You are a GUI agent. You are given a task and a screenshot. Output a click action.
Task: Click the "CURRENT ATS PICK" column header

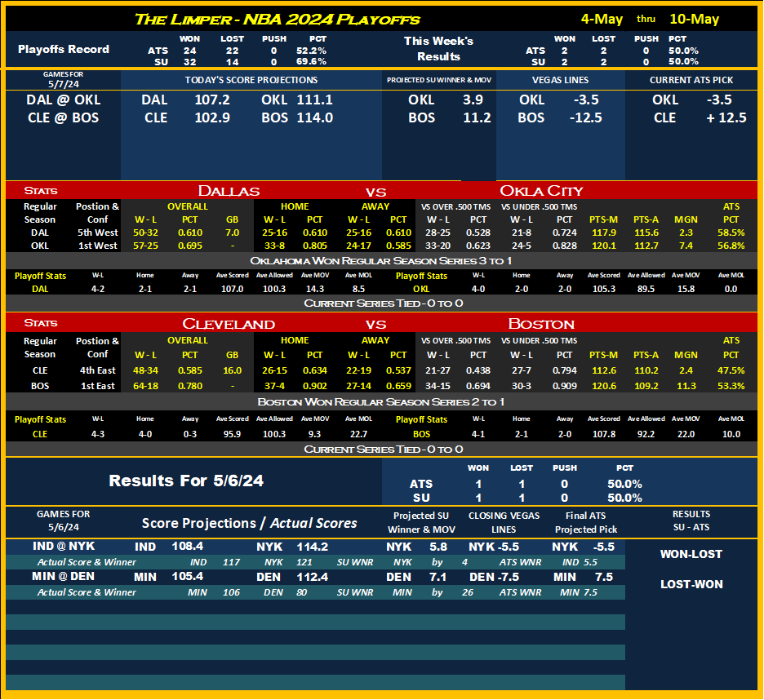pyautogui.click(x=691, y=80)
